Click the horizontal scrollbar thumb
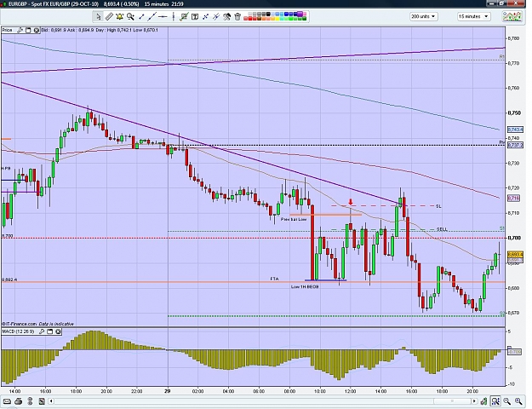Viewport: 532px width, 409px height. 452,401
